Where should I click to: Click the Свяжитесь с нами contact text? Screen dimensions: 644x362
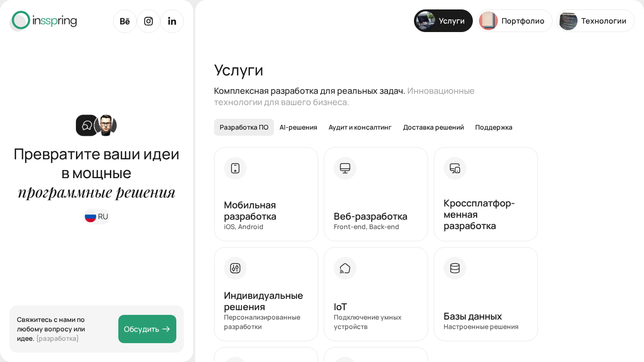[51, 329]
